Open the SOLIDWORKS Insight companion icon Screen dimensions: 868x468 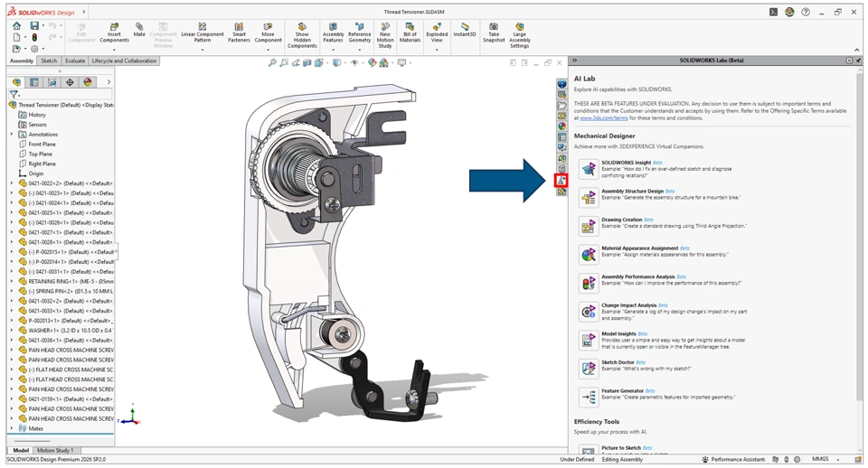tap(588, 169)
